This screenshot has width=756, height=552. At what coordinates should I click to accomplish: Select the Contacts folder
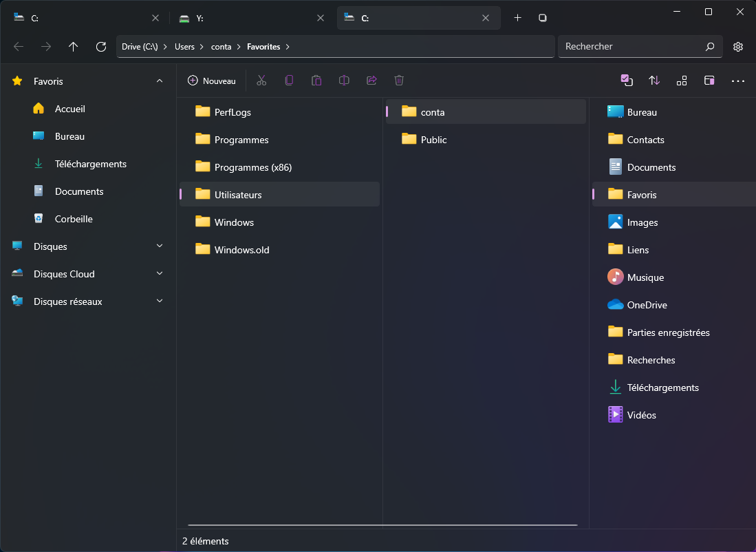673,140
